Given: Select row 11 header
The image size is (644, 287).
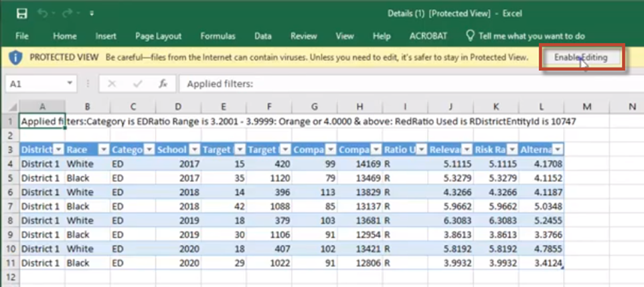Looking at the screenshot, I should tap(10, 263).
